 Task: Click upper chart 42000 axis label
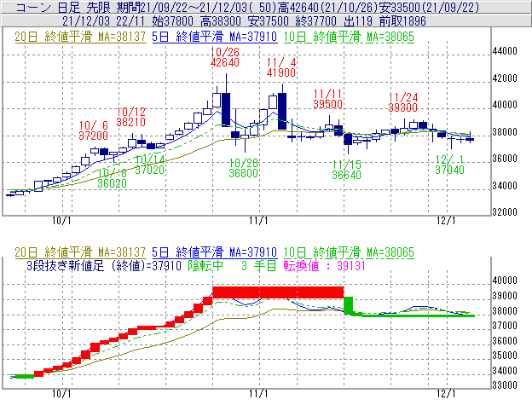coord(505,78)
